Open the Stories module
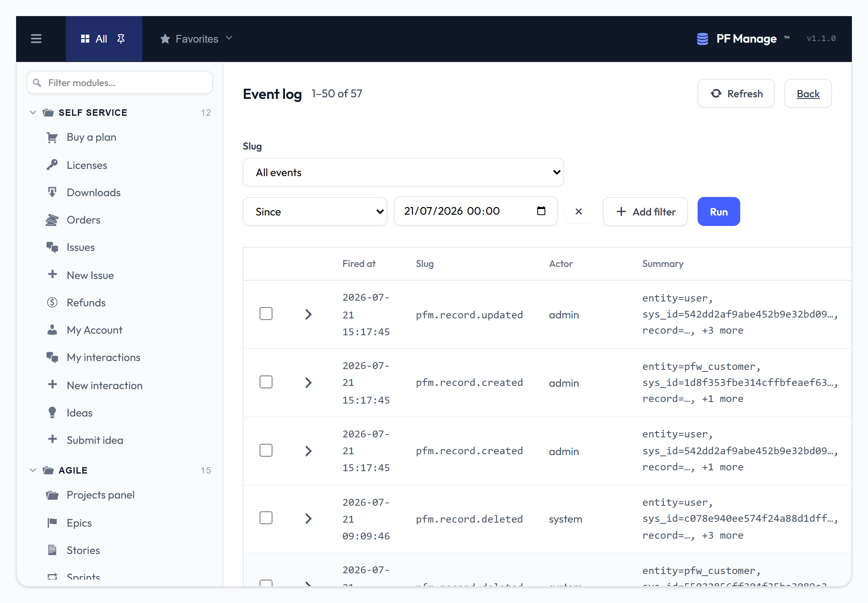The image size is (868, 603). point(83,550)
